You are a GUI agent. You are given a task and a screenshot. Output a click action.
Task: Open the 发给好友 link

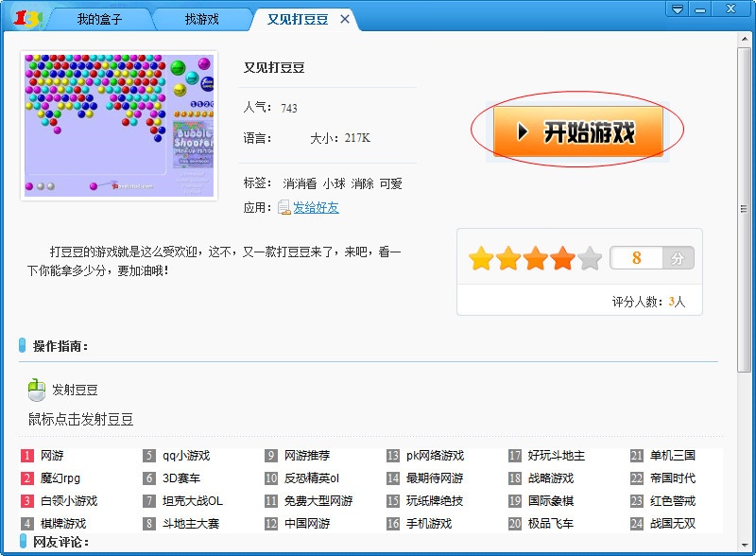[x=317, y=206]
